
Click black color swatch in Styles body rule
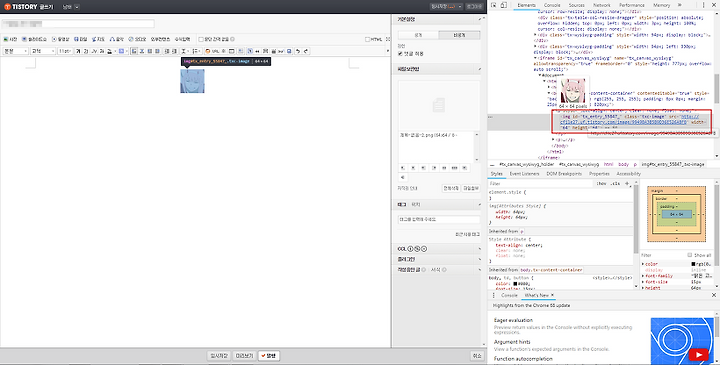(516, 284)
